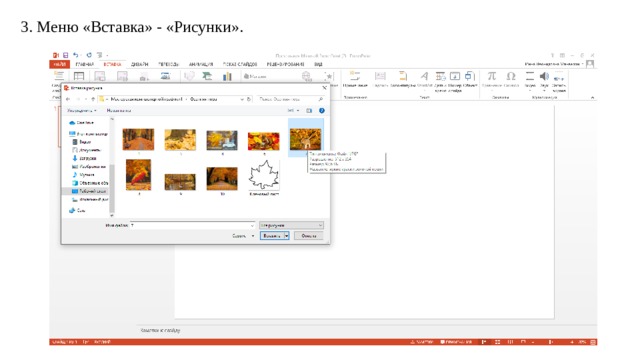640x360 pixels.
Task: Click the file name input field
Action: 192,225
